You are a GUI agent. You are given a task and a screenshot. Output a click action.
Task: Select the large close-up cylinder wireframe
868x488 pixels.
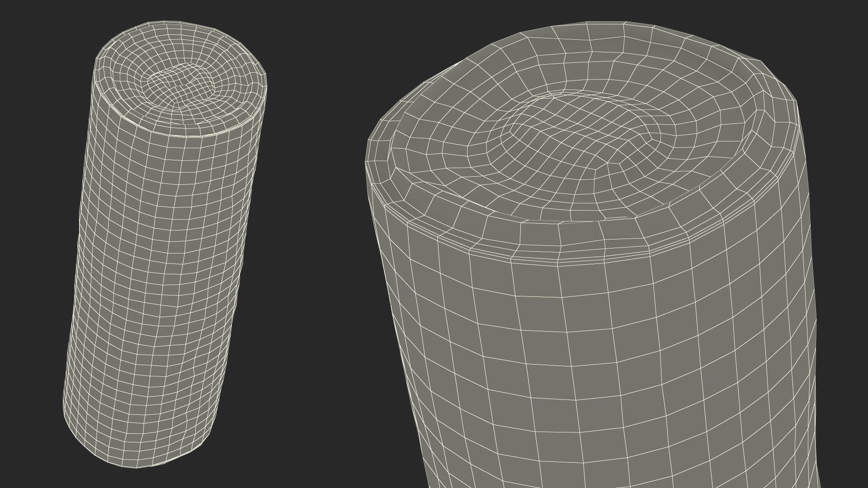(592, 254)
